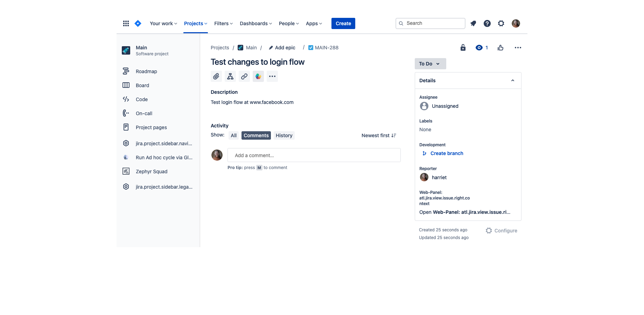Open Zephyr Squad from the sidebar

click(x=151, y=171)
